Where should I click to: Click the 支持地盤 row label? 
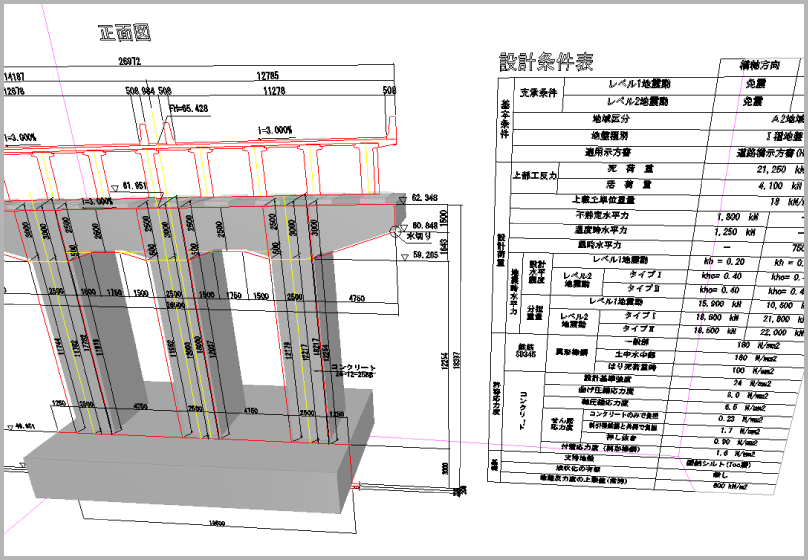(579, 457)
